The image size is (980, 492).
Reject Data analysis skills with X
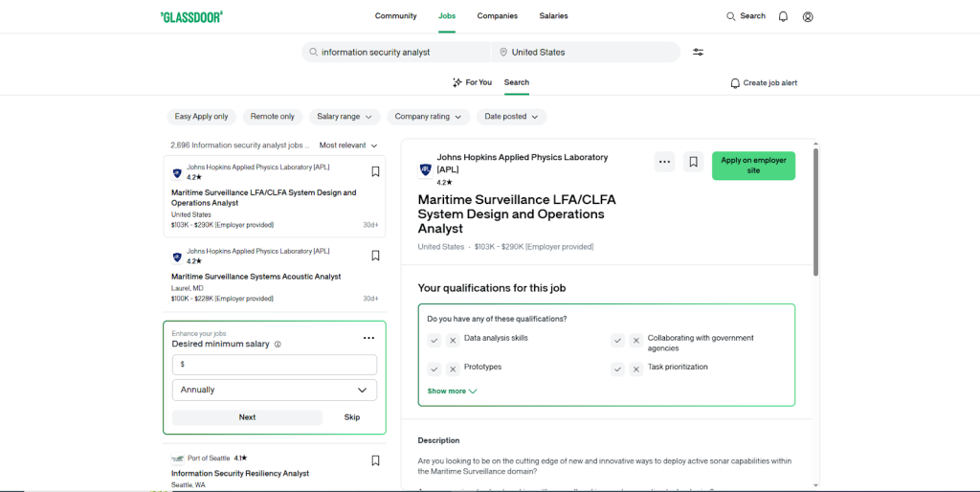453,341
